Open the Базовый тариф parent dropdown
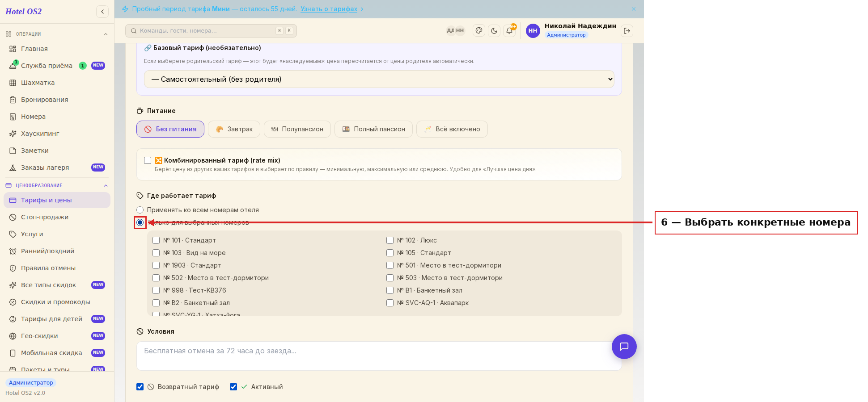Image resolution: width=868 pixels, height=402 pixels. 379,79
